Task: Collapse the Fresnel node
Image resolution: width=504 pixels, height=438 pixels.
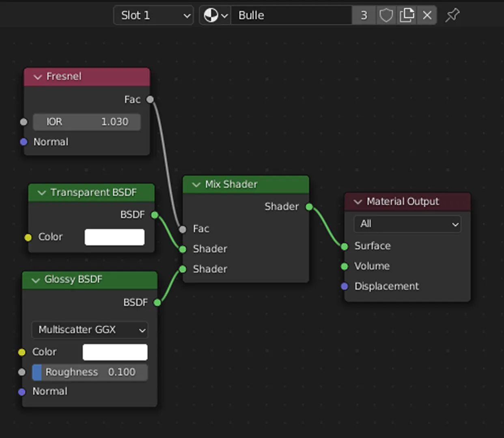Action: tap(37, 77)
